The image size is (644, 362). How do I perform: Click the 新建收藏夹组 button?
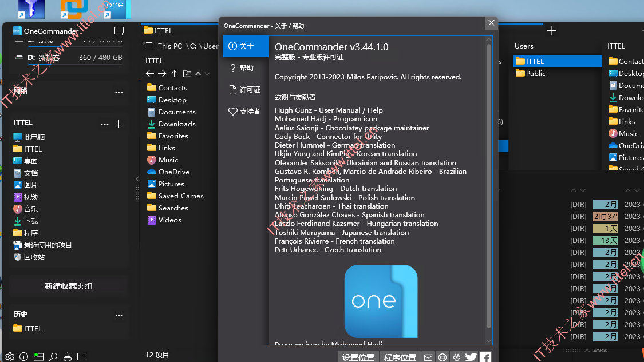point(69,286)
